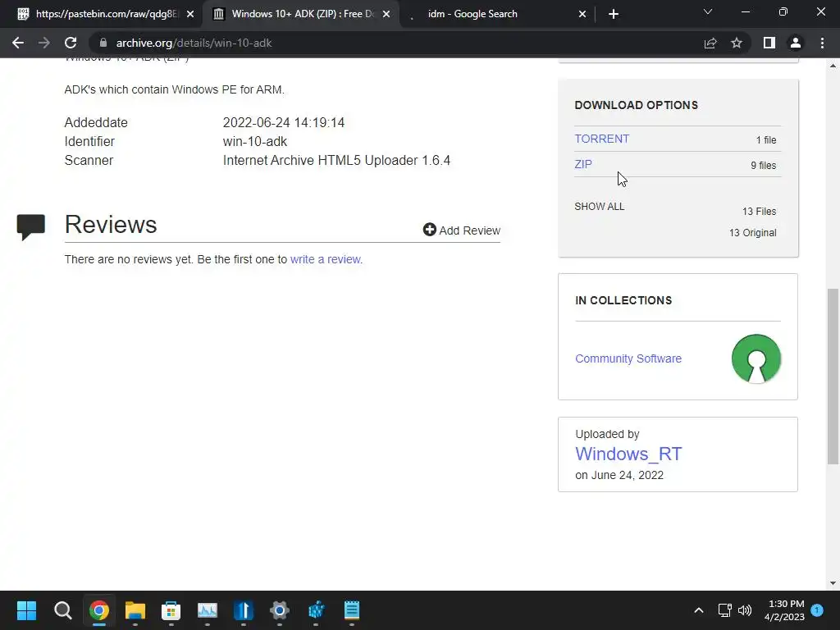Click Community Software green logo thumbnail
The height and width of the screenshot is (630, 840).
[x=756, y=358]
